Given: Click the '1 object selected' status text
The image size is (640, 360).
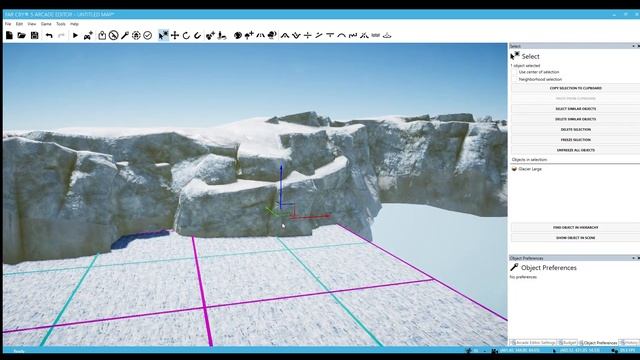Looking at the screenshot, I should 525,66.
